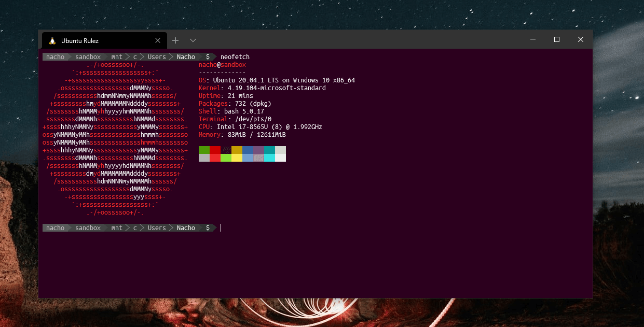
Task: Click the 'OS: Ubuntu 20.04.1 LTS' line
Action: [x=277, y=80]
